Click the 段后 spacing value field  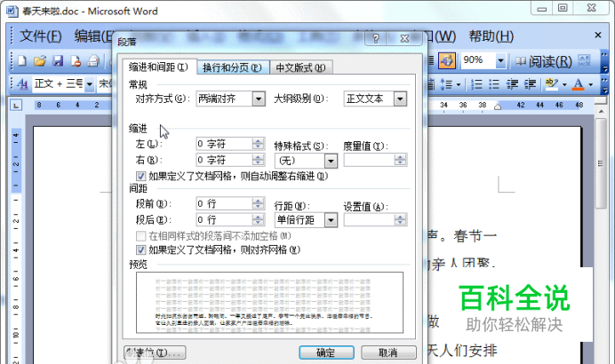(x=224, y=220)
